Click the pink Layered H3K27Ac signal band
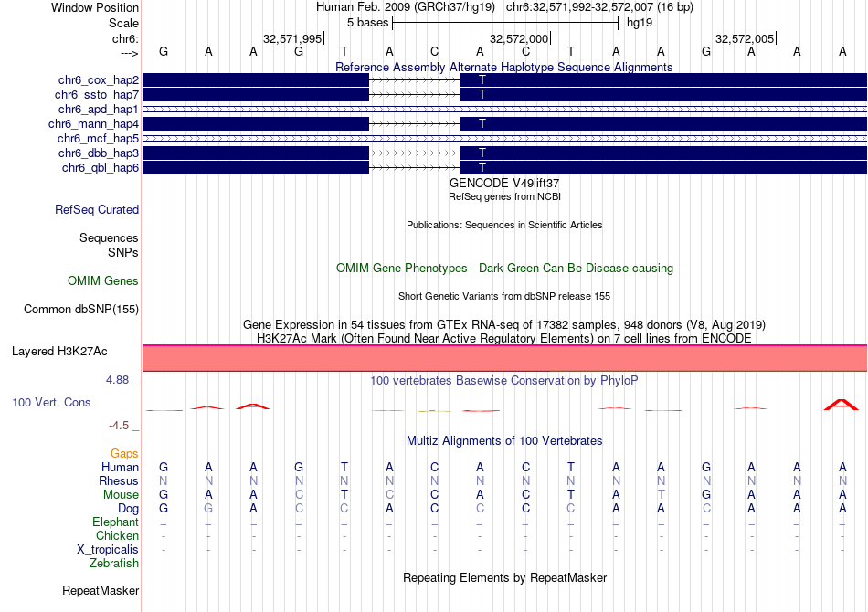The height and width of the screenshot is (612, 868). tap(504, 358)
